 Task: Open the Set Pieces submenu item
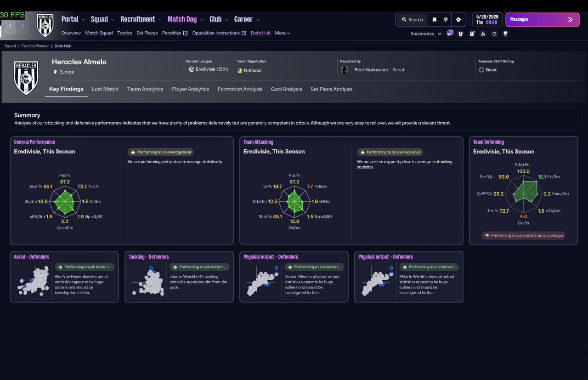point(147,33)
